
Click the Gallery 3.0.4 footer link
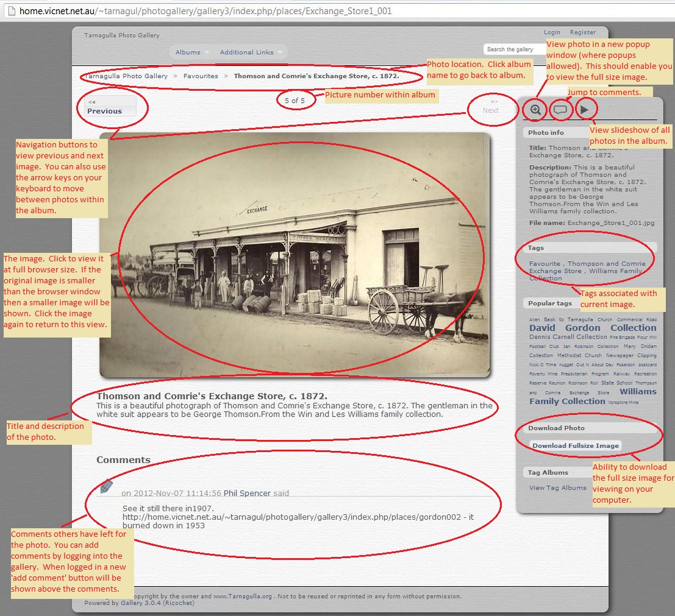click(x=141, y=603)
